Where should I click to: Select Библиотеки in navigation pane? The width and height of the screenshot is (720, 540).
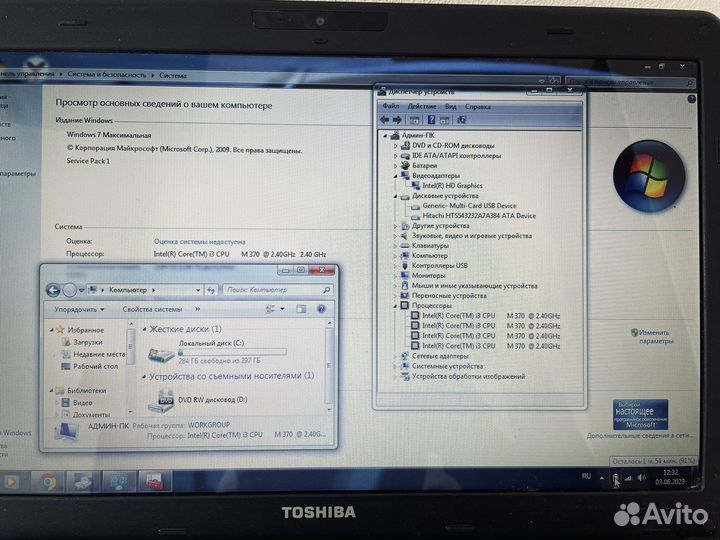86,391
